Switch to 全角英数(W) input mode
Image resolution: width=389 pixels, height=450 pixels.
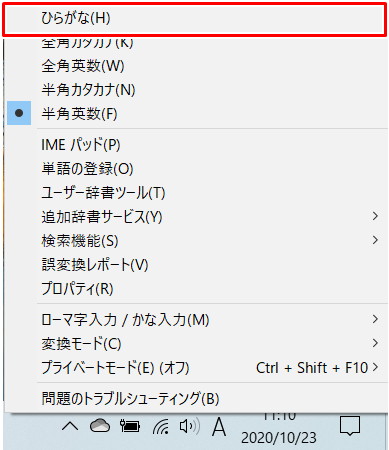[x=196, y=66]
